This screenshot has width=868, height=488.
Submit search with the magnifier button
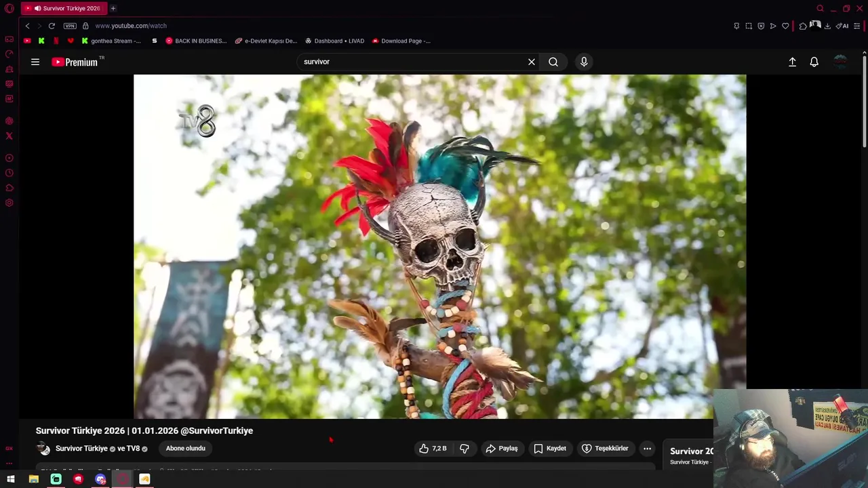point(553,62)
